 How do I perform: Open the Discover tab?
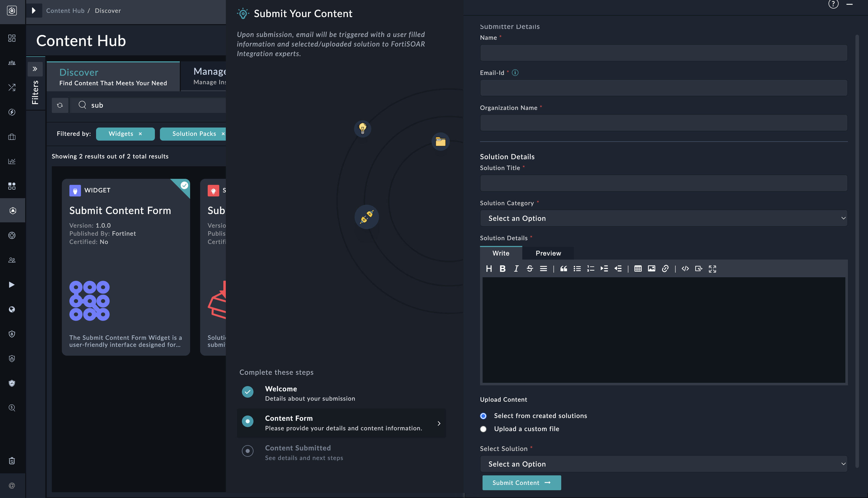[113, 77]
